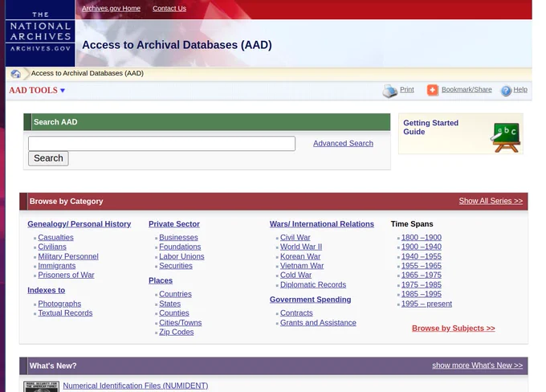Image resolution: width=546 pixels, height=392 pixels.
Task: Browse Diplomatic Records
Action: click(313, 284)
